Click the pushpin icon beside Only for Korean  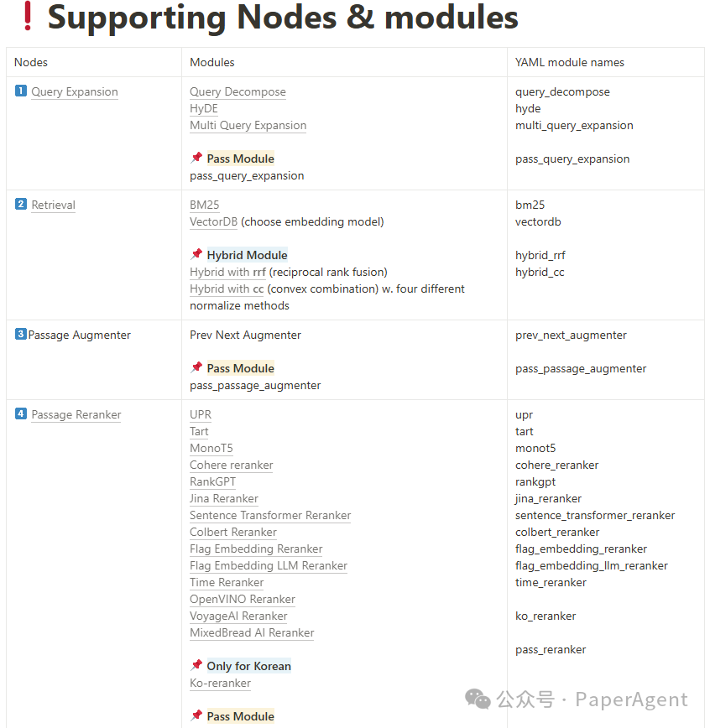point(196,665)
